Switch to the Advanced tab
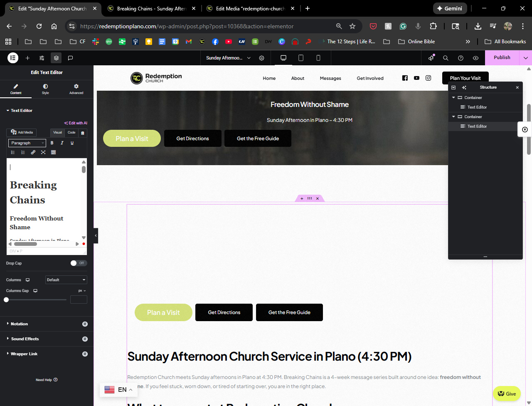This screenshot has width=532, height=406. (x=76, y=89)
